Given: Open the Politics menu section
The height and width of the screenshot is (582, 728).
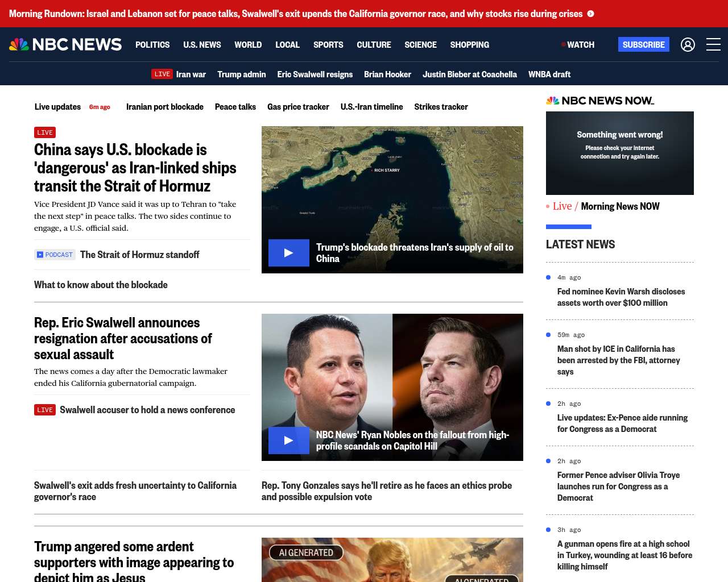Looking at the screenshot, I should [x=152, y=44].
